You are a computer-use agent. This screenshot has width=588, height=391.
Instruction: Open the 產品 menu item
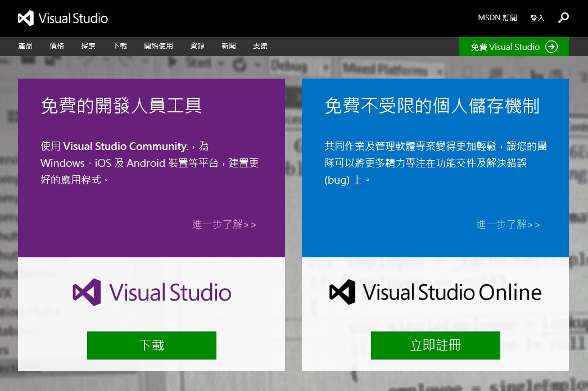coord(25,46)
